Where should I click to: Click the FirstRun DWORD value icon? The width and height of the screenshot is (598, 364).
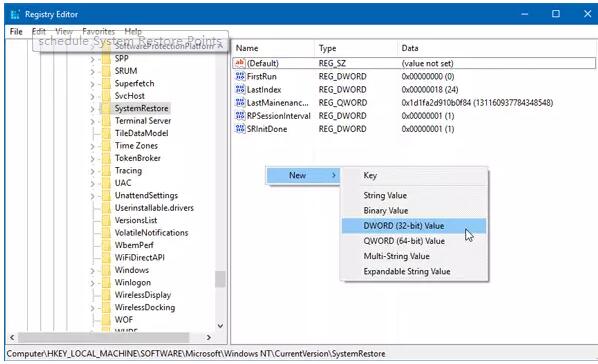(x=240, y=76)
